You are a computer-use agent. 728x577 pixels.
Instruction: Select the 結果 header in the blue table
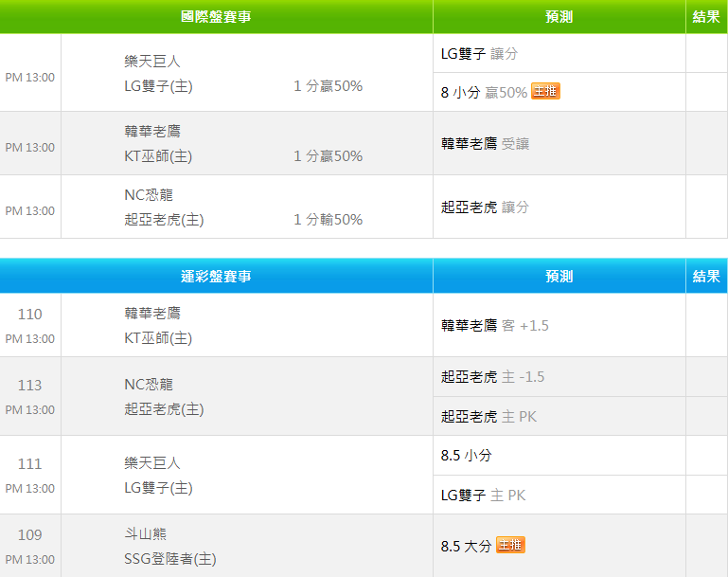[x=706, y=276]
